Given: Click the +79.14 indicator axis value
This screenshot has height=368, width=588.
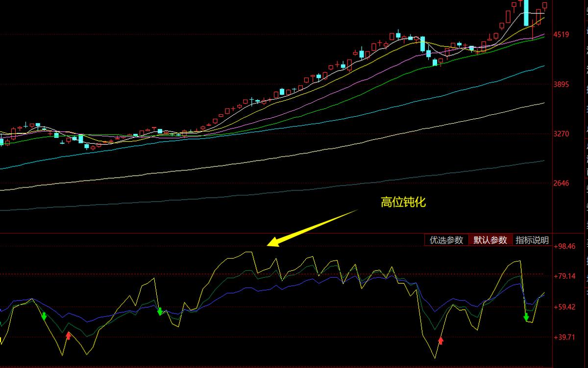Looking at the screenshot, I should [564, 276].
